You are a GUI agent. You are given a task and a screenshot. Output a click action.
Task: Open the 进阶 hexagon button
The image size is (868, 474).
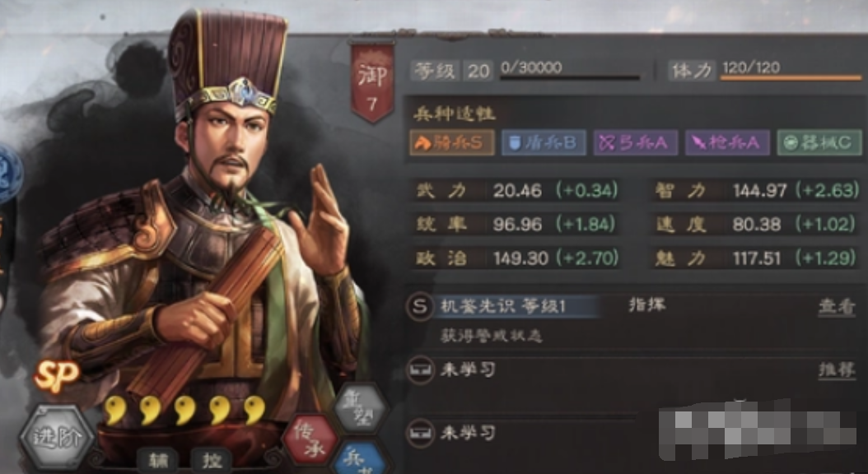[x=57, y=438]
